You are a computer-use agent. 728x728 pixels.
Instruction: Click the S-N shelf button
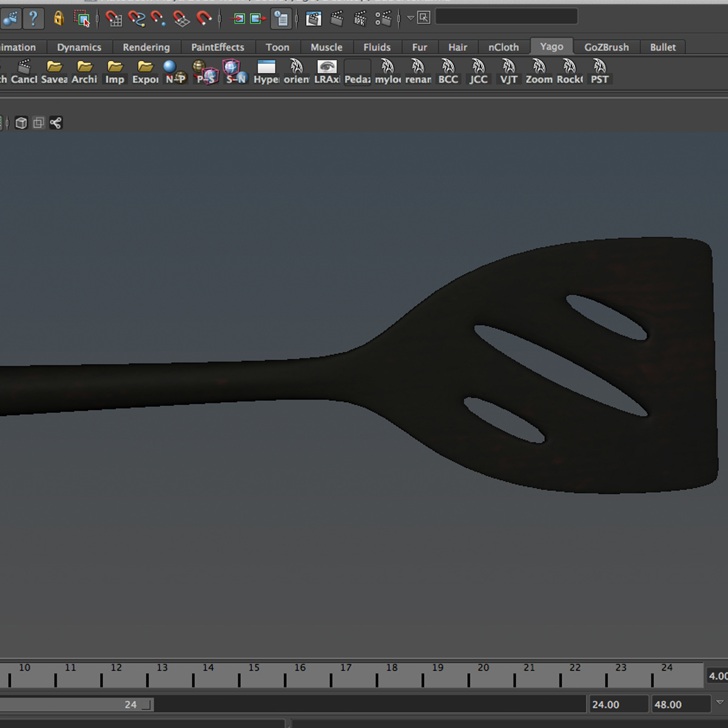coord(236,72)
